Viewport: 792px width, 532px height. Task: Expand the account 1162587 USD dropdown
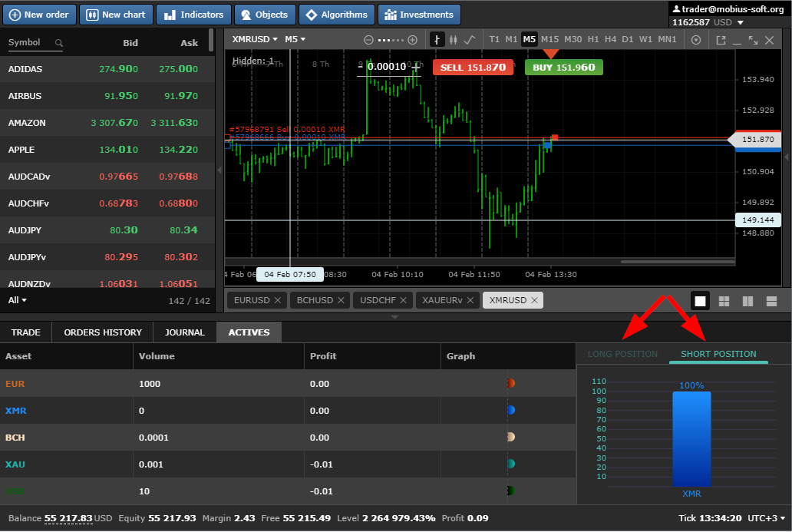click(741, 23)
